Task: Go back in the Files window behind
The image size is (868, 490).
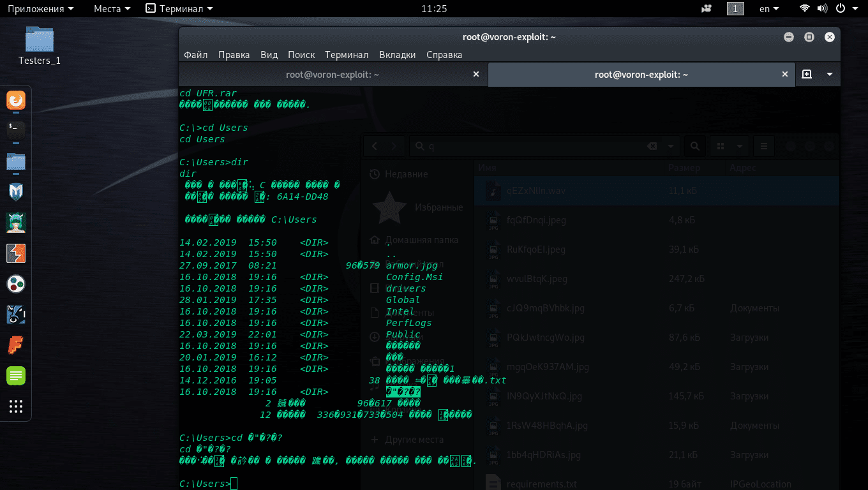Action: [x=375, y=146]
